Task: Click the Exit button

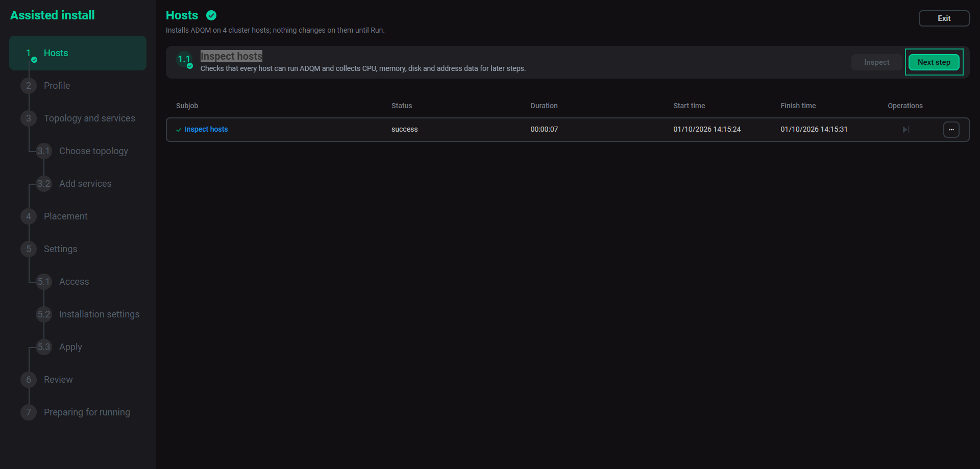Action: pos(944,18)
